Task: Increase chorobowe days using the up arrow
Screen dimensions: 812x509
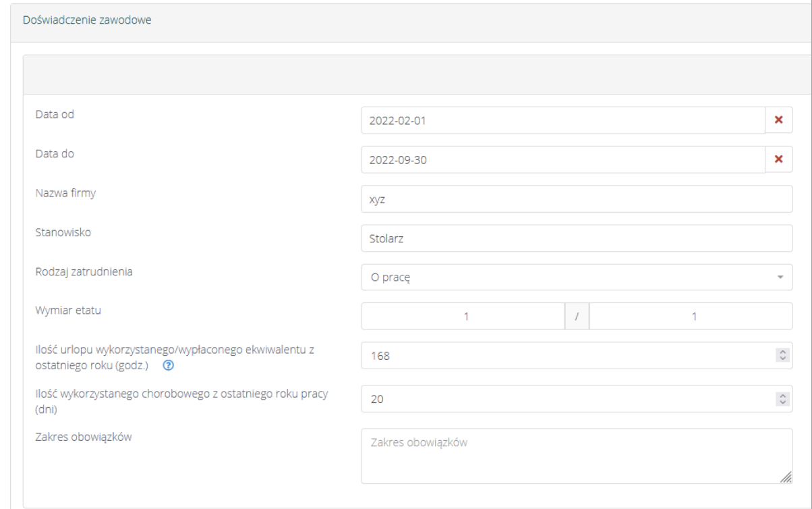Action: (x=782, y=396)
